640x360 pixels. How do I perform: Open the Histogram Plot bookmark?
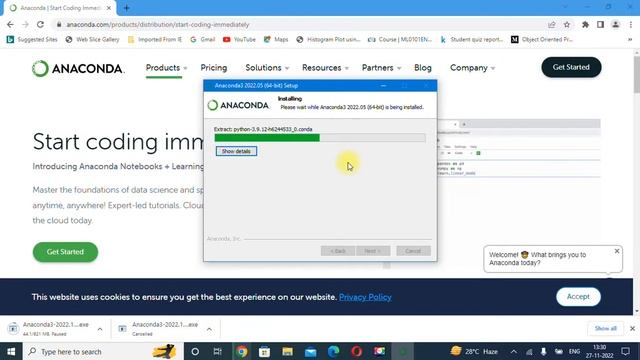[x=329, y=40]
